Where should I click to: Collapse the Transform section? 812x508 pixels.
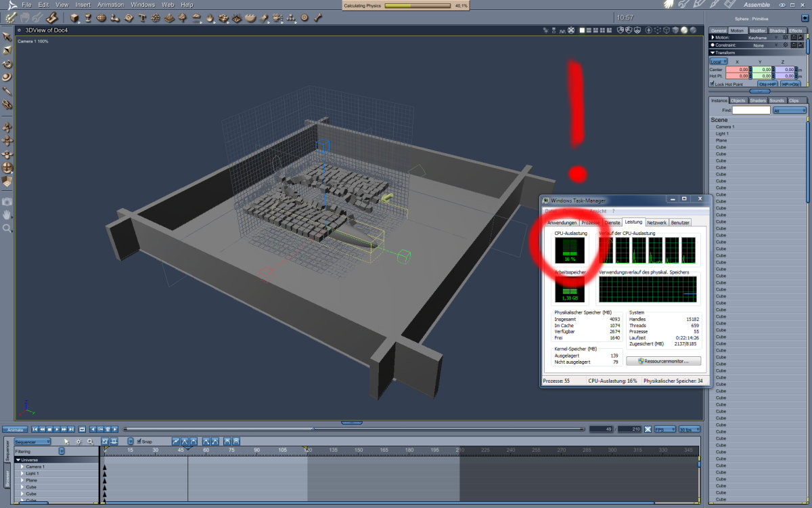pyautogui.click(x=713, y=53)
